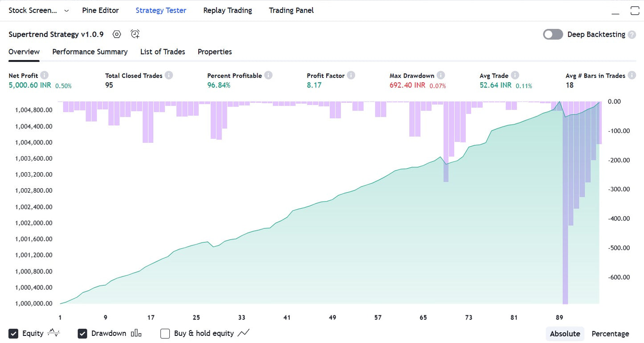Click trade number 49 on the x-axis
Screen dimensions: 644x343
pos(332,318)
